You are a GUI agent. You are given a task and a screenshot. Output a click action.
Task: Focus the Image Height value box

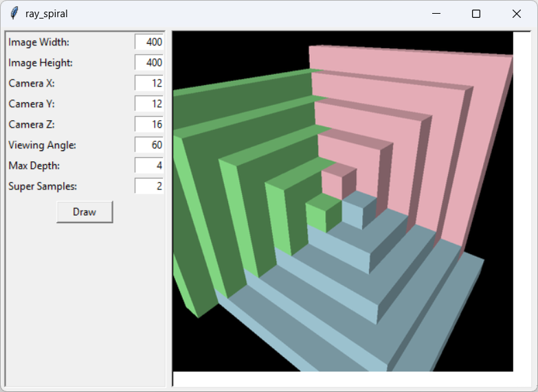[x=149, y=62]
